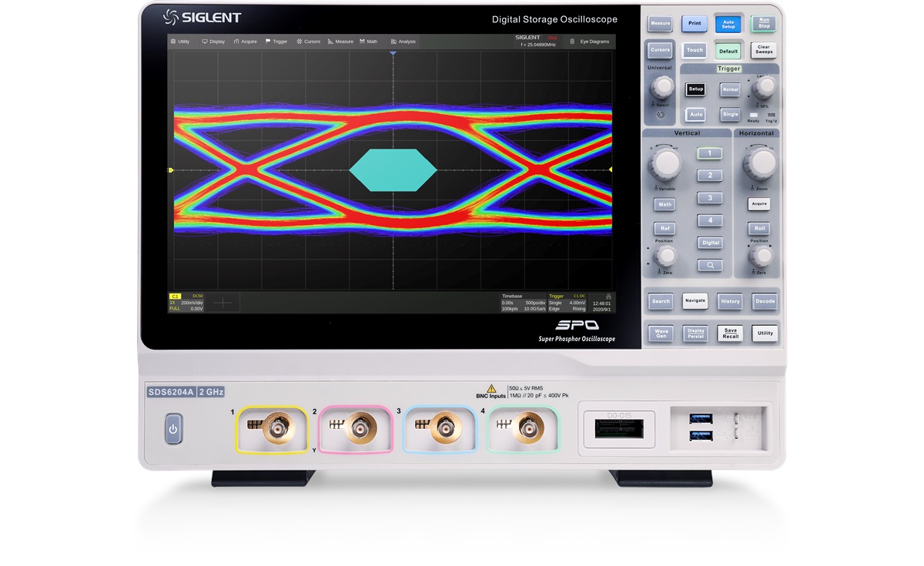The image size is (924, 566).
Task: Click the teal hexagon eye mask
Action: [x=393, y=170]
